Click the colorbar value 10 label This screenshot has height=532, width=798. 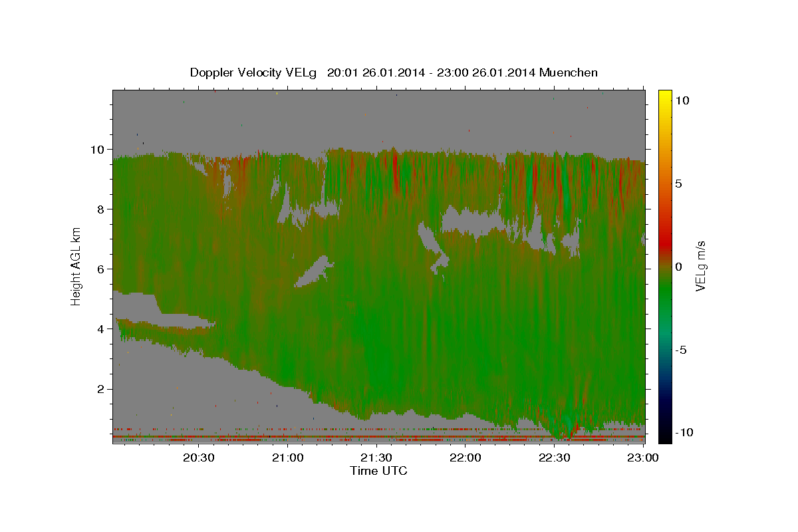click(x=681, y=100)
